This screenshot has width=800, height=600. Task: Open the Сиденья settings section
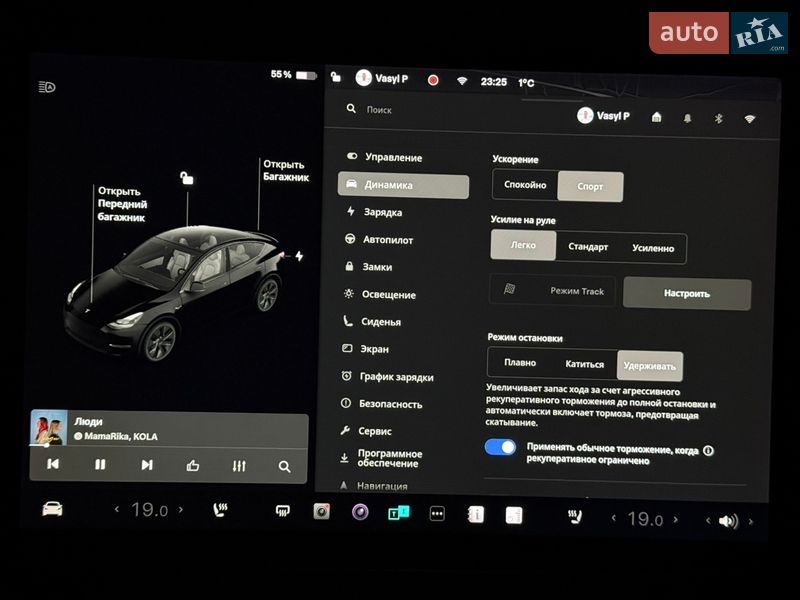tap(380, 322)
